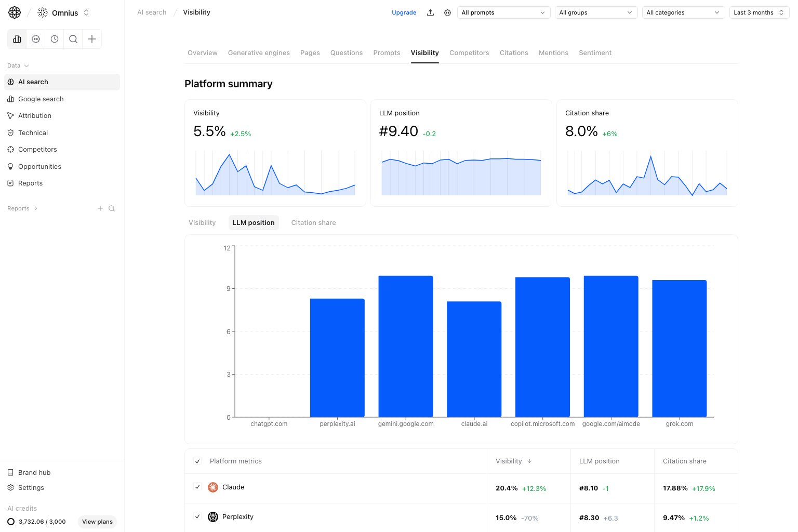Open the AI assistant robot icon in sidebar

[x=36, y=39]
